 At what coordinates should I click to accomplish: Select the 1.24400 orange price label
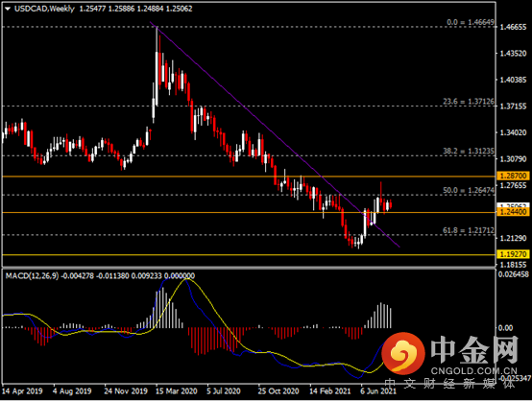point(513,212)
